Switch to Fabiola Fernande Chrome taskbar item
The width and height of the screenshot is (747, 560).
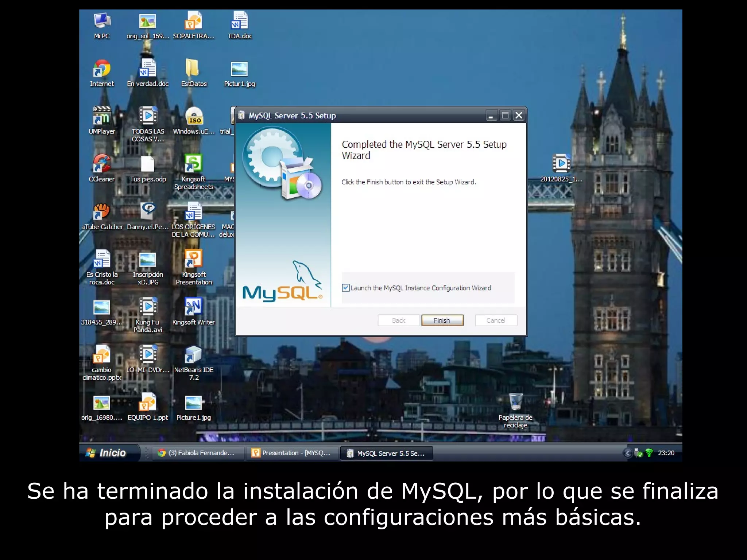point(197,453)
